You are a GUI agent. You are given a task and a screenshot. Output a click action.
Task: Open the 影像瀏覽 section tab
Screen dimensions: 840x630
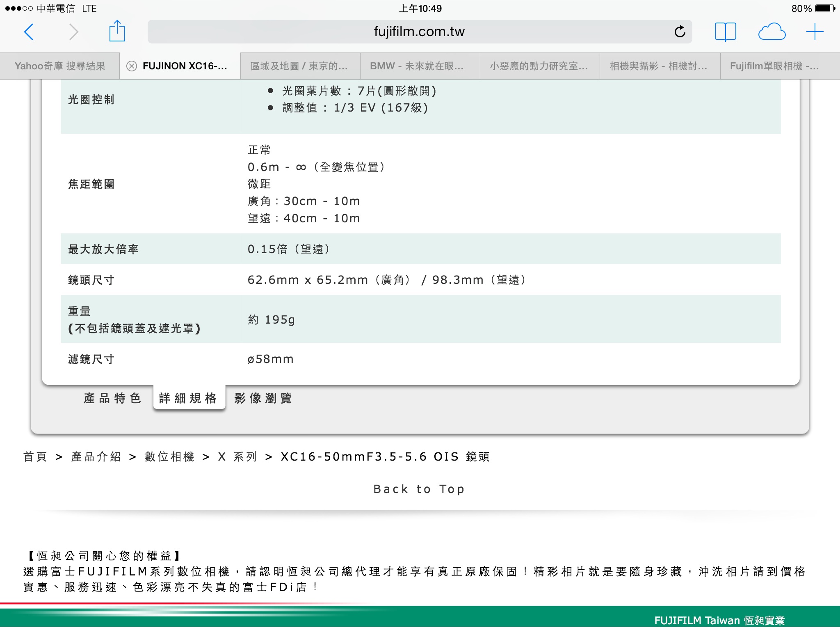(x=263, y=398)
